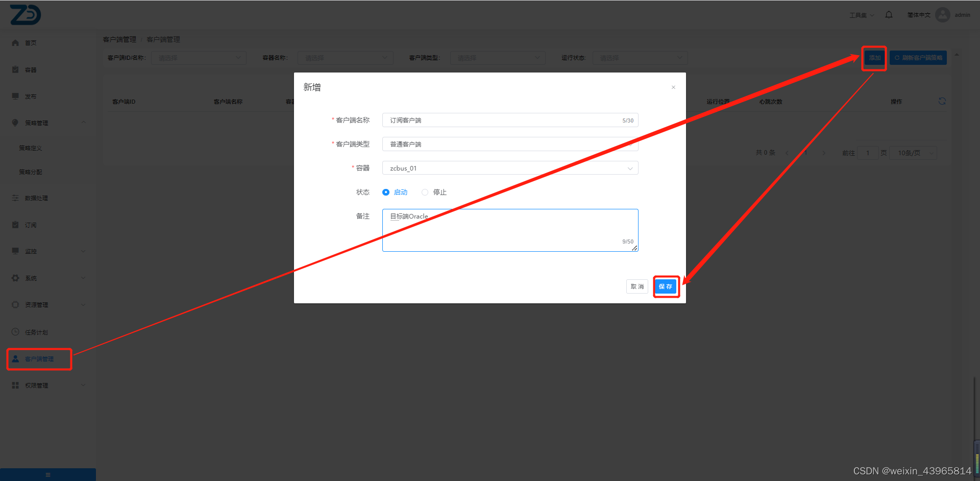Open 数据处理 in the sidebar
Image resolution: width=980 pixels, height=481 pixels.
[x=36, y=198]
